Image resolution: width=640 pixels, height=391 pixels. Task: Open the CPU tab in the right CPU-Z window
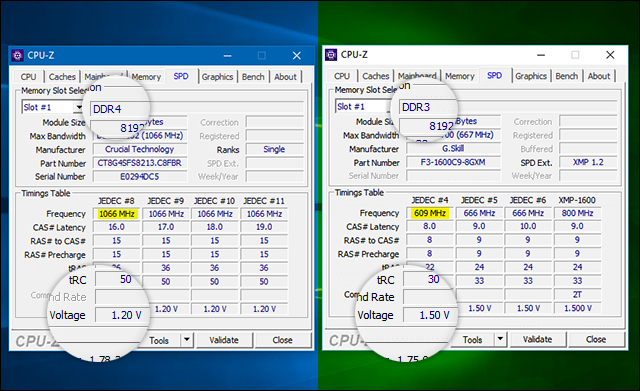pos(342,76)
